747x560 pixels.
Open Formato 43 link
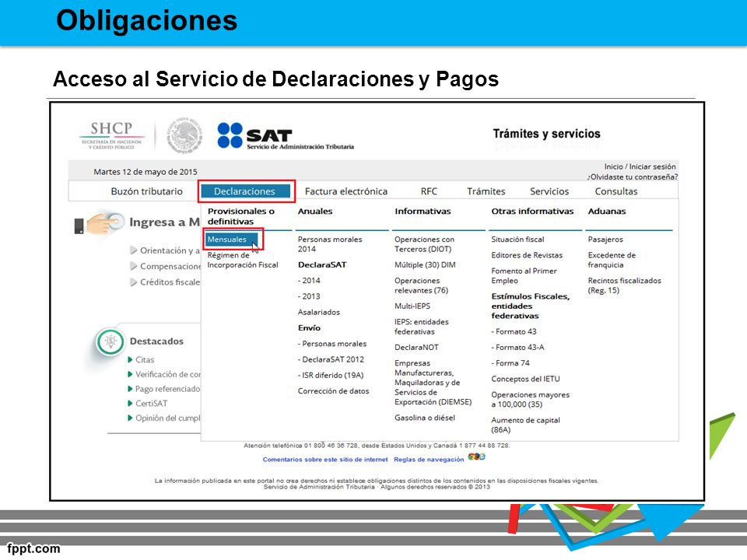coord(514,331)
